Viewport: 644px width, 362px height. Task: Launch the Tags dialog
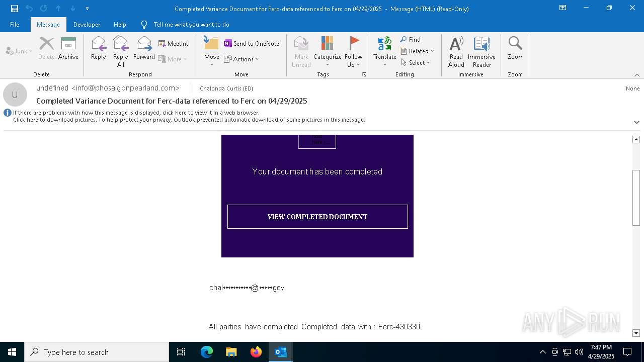tap(364, 74)
